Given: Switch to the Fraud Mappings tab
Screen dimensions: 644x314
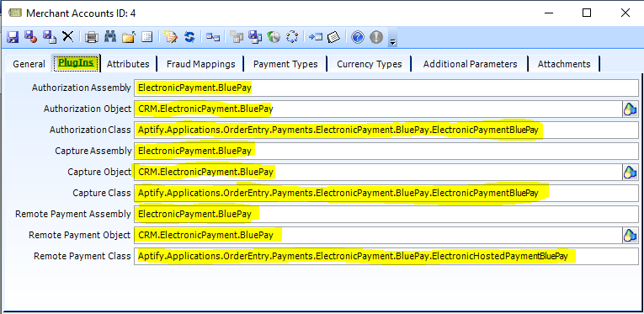Looking at the screenshot, I should pos(201,64).
